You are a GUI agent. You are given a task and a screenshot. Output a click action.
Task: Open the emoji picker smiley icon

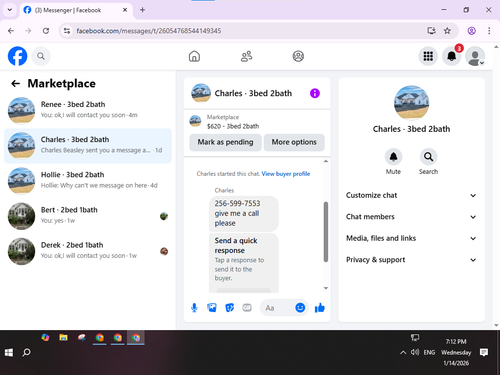pyautogui.click(x=300, y=307)
